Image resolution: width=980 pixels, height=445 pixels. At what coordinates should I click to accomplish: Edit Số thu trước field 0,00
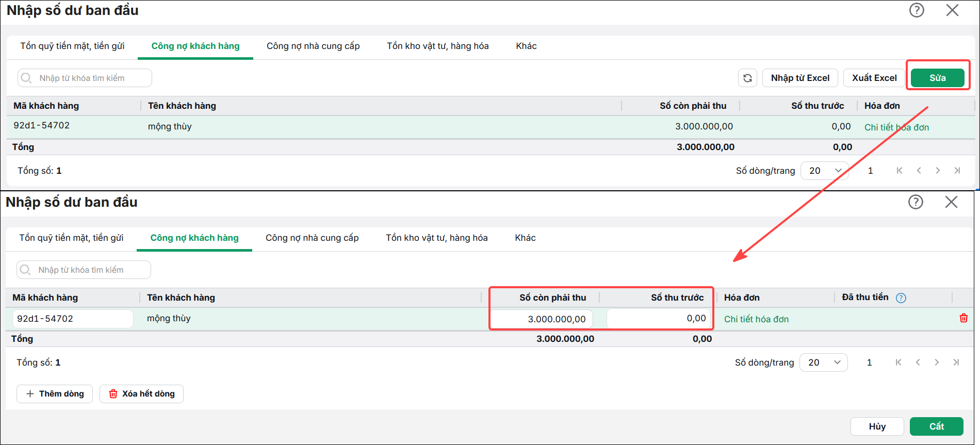659,319
